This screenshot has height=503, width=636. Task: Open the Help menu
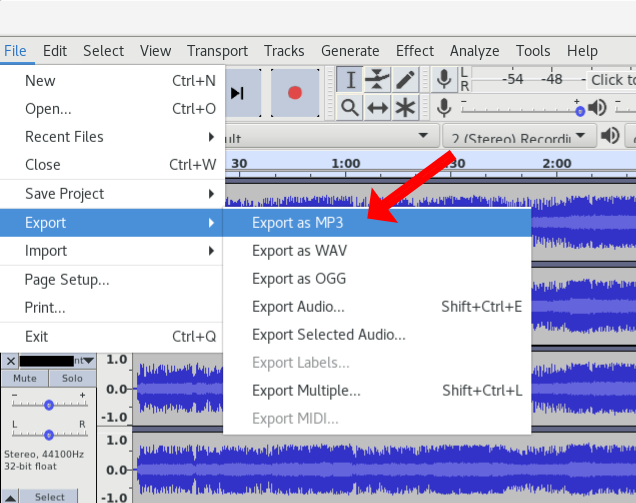tap(582, 51)
